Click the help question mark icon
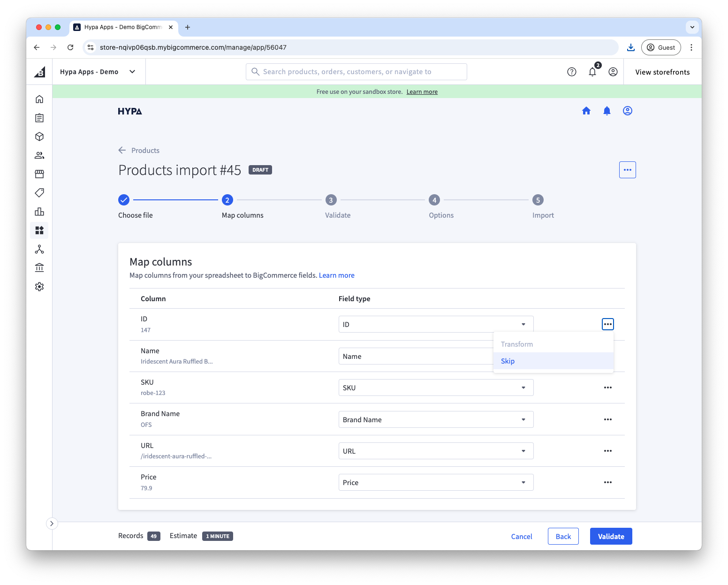This screenshot has width=728, height=585. [571, 72]
